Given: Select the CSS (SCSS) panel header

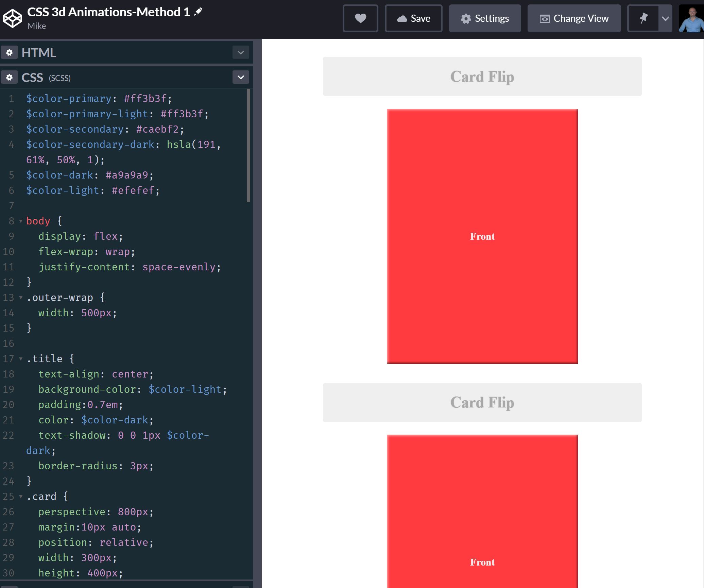Looking at the screenshot, I should pyautogui.click(x=32, y=77).
